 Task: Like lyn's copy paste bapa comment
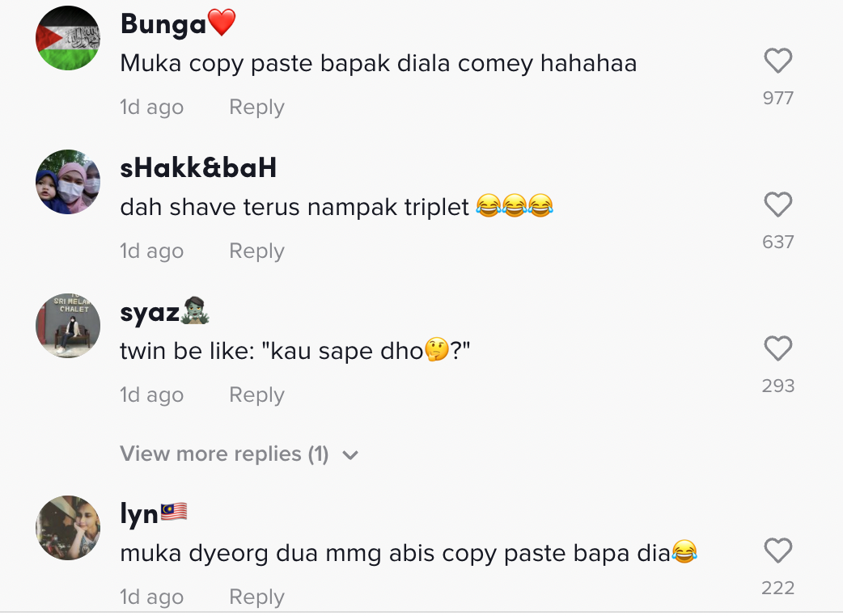point(778,551)
